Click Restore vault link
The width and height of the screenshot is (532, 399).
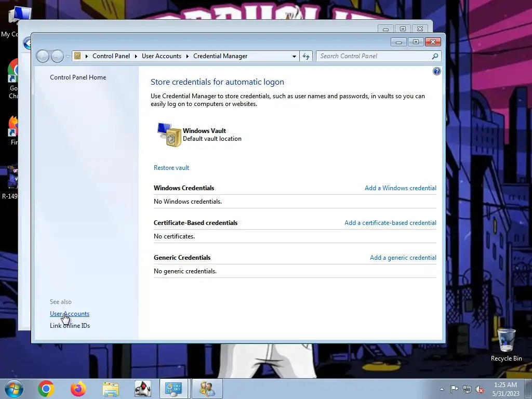(171, 168)
